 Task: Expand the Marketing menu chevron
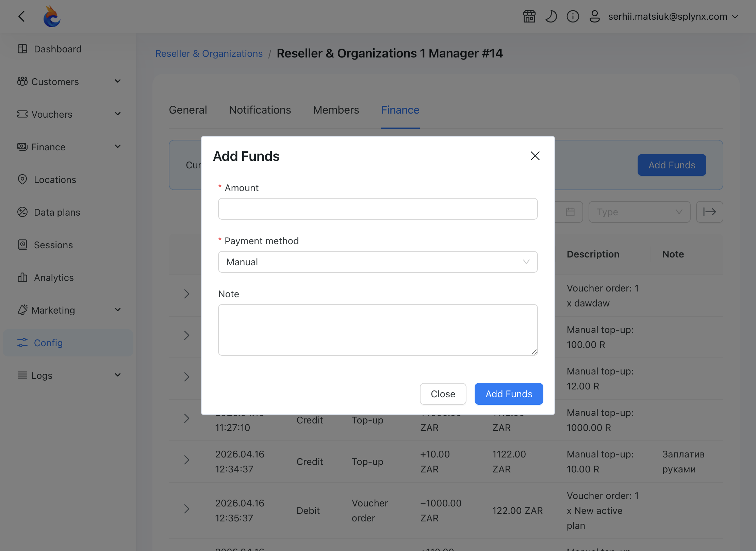coord(118,310)
